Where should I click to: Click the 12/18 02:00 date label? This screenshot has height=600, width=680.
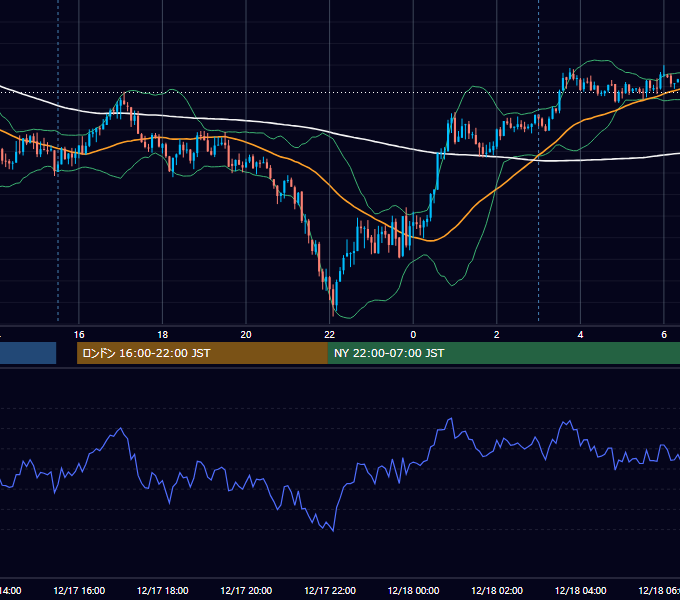click(x=497, y=590)
